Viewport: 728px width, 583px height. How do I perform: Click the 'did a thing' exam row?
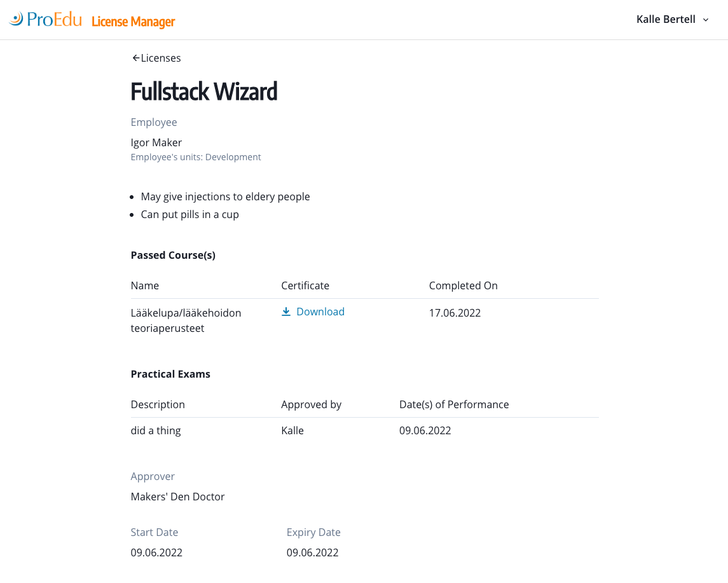point(156,430)
